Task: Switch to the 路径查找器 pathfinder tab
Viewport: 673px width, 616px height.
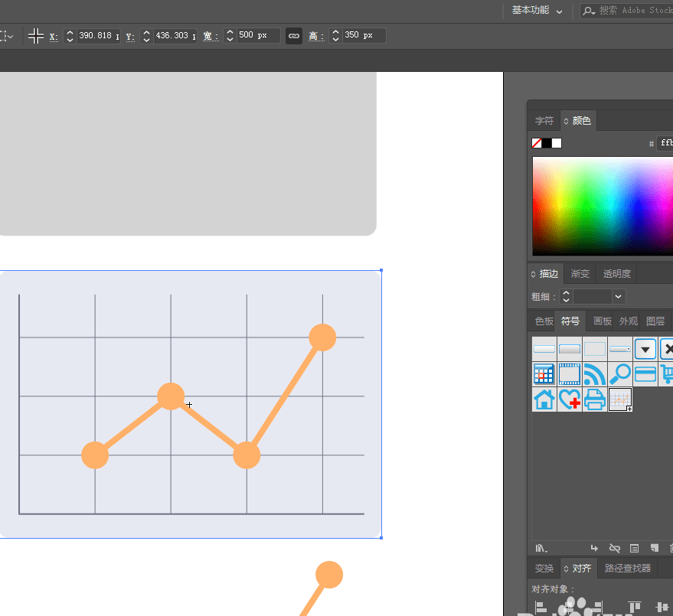Action: click(628, 569)
